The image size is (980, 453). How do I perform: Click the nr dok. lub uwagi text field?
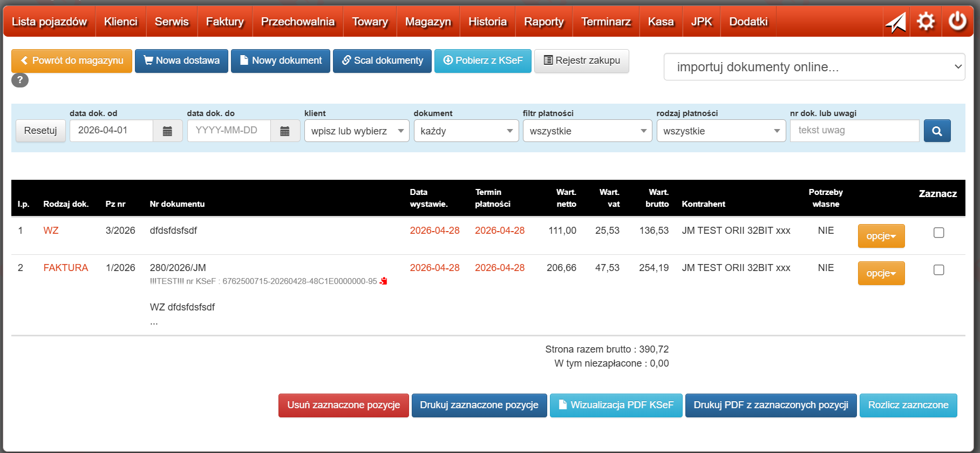[x=854, y=131]
